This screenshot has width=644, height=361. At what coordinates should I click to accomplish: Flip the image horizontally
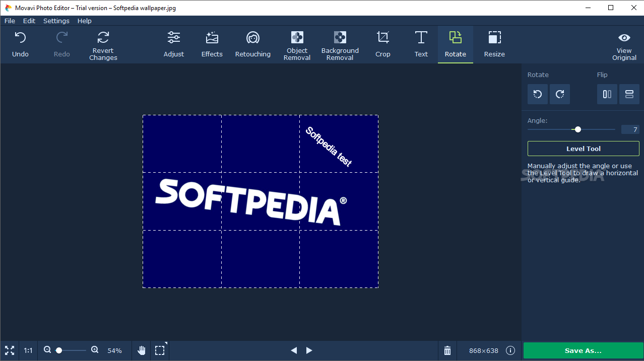click(x=607, y=94)
